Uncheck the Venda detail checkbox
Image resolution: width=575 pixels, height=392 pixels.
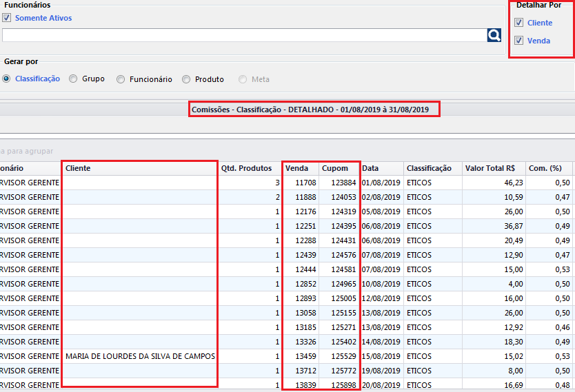[x=519, y=41]
